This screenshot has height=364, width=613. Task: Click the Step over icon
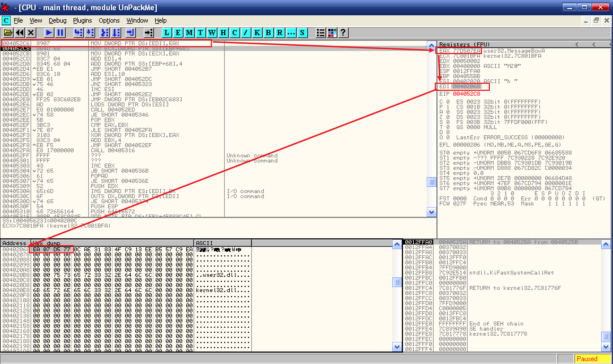point(90,33)
